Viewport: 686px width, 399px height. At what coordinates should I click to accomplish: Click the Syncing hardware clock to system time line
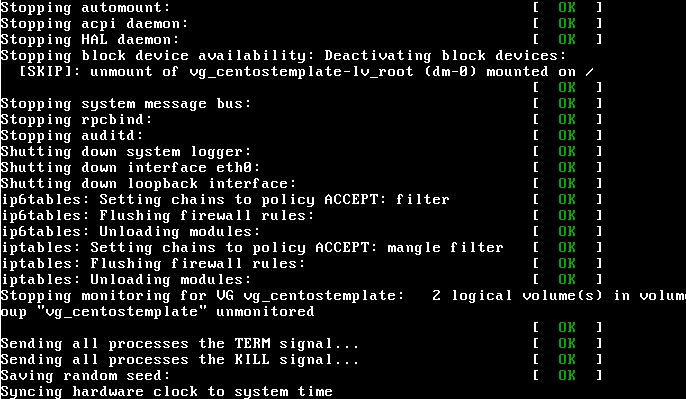click(166, 392)
